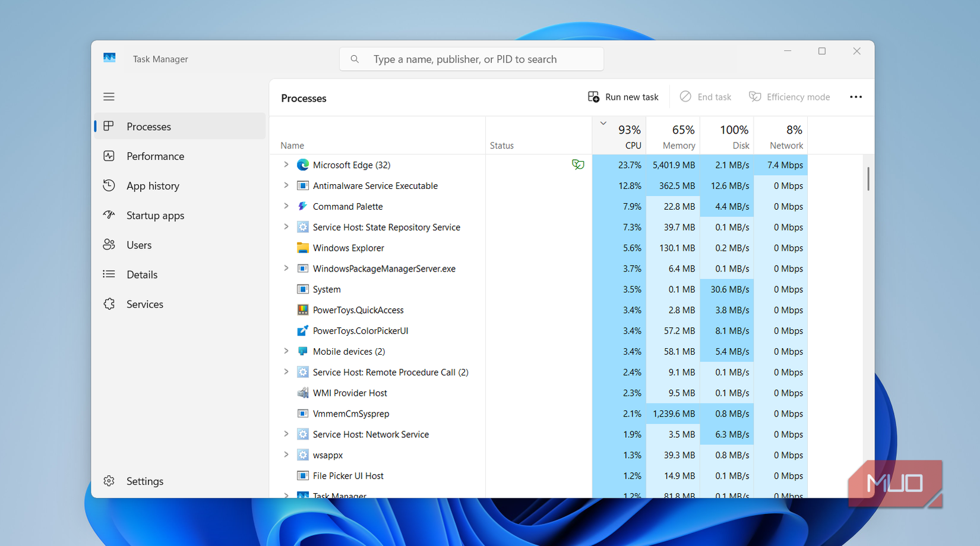Click the WindowsPackageManagerServer.exe icon
980x546 pixels.
pos(303,269)
